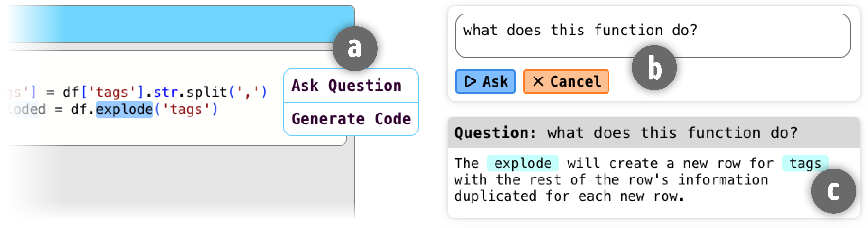This screenshot has height=228, width=868.
Task: Click the 'tags' argument inside the explode call
Action: click(186, 109)
